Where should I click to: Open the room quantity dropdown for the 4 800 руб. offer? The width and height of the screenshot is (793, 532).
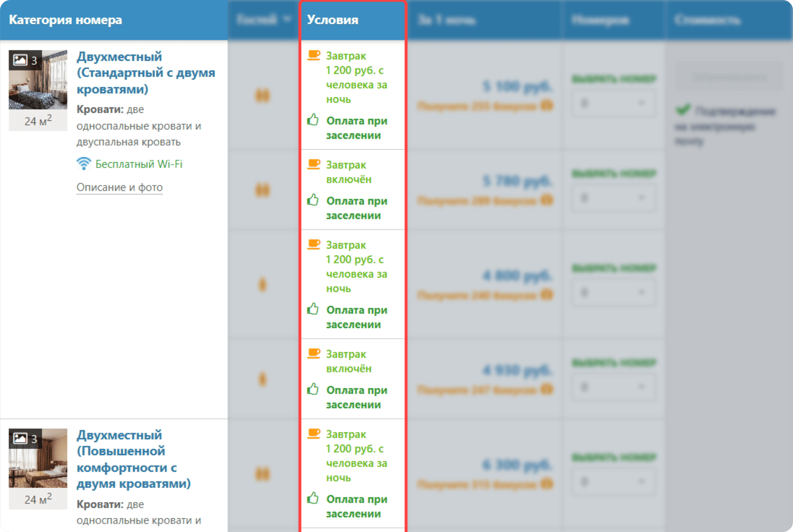coord(613,292)
